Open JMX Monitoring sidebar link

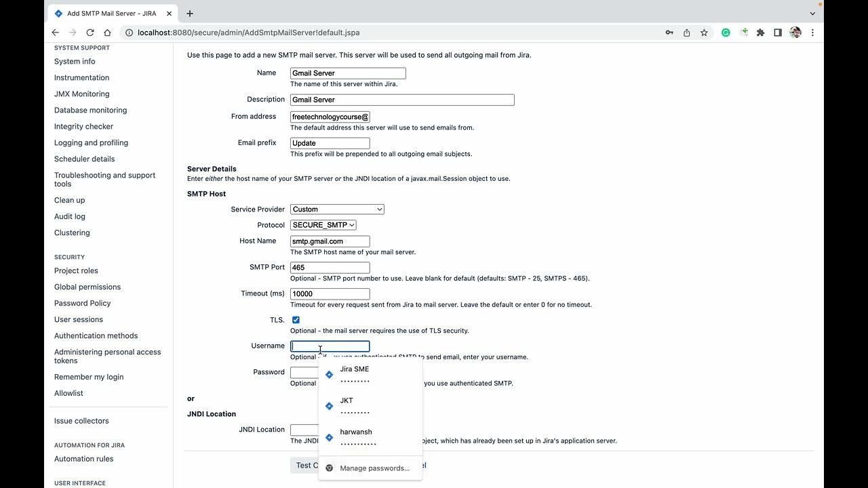(x=81, y=94)
